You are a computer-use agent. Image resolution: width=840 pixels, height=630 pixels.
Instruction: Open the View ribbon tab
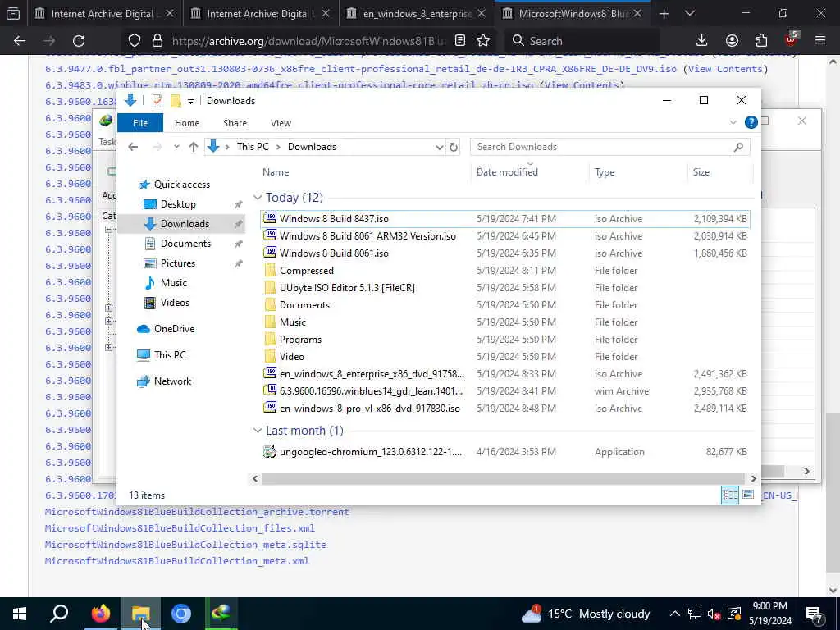tap(281, 123)
